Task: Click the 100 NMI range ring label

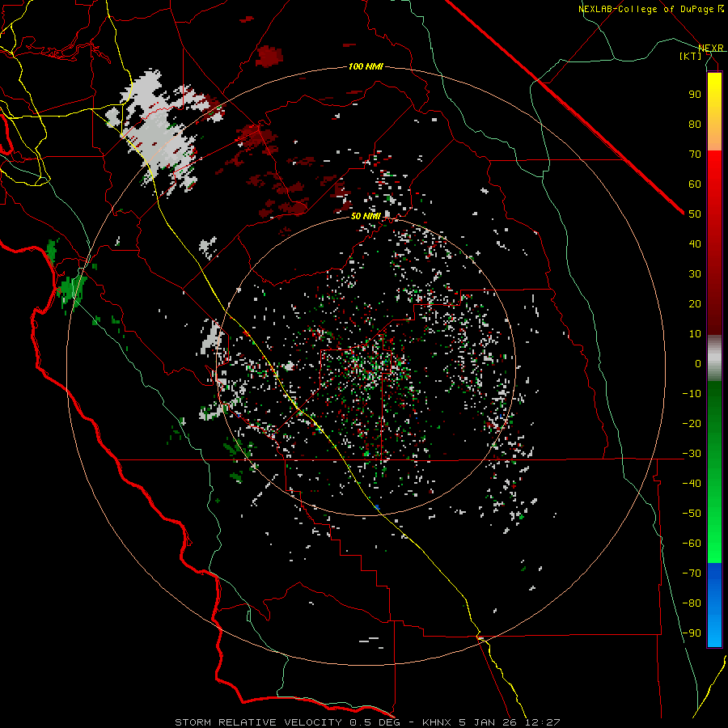Action: click(366, 67)
